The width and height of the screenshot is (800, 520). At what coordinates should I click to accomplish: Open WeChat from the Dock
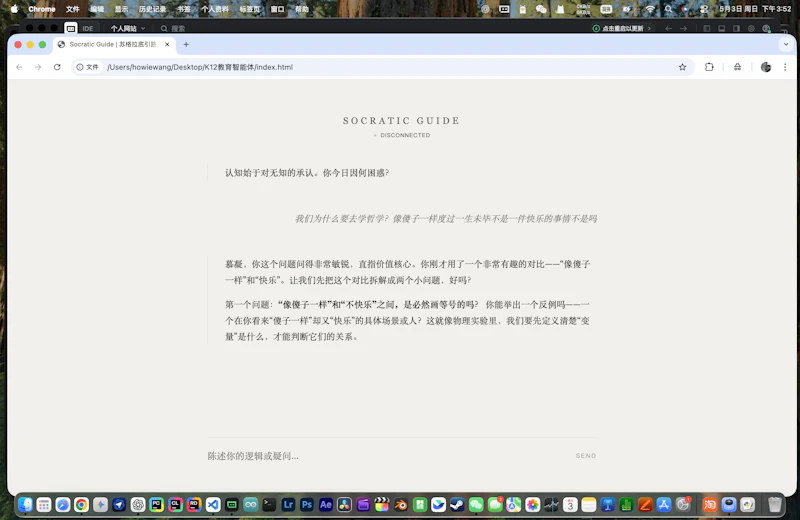point(476,505)
